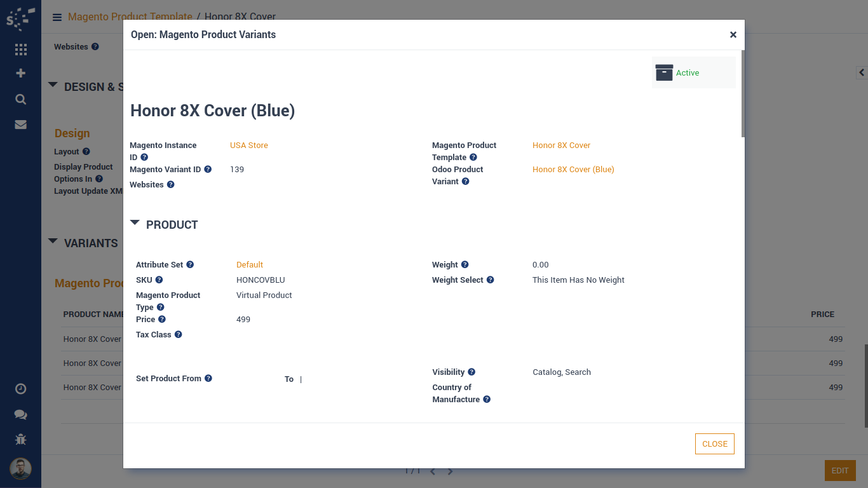Open Honor 8X Cover template link

[x=561, y=146]
